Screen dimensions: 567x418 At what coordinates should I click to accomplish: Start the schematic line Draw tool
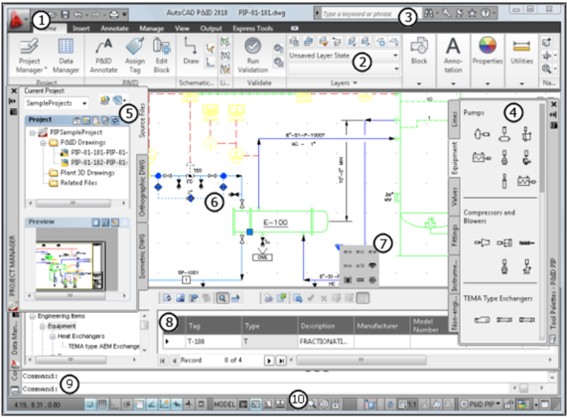[x=191, y=51]
